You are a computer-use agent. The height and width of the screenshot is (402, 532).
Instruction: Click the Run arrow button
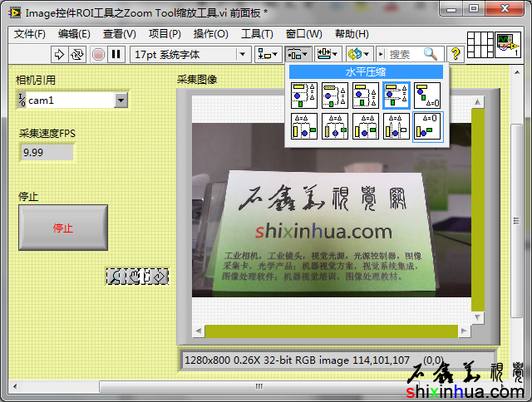[59, 54]
